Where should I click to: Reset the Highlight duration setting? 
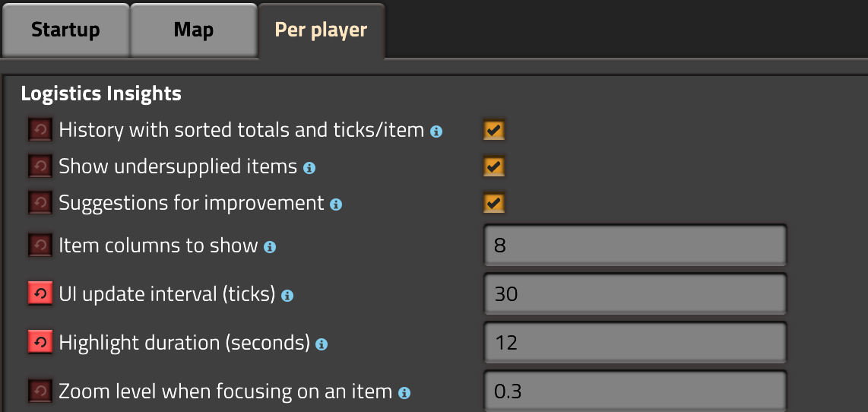click(39, 343)
